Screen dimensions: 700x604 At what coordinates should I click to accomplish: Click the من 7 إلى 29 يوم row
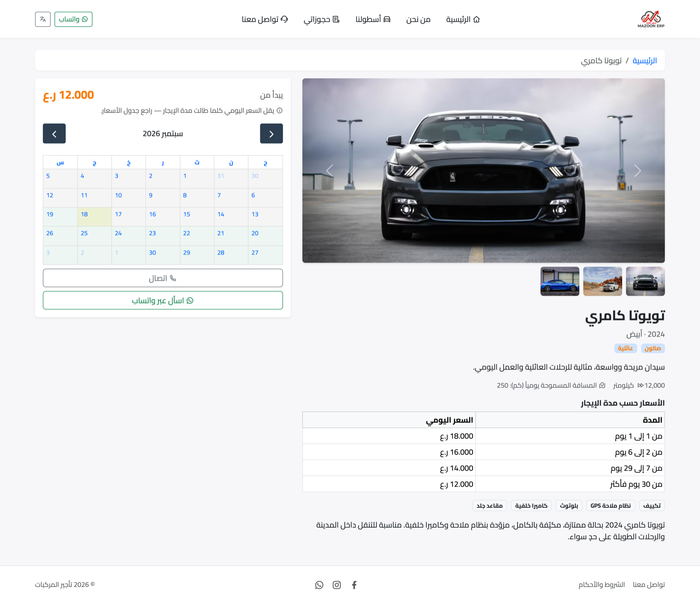(x=483, y=468)
